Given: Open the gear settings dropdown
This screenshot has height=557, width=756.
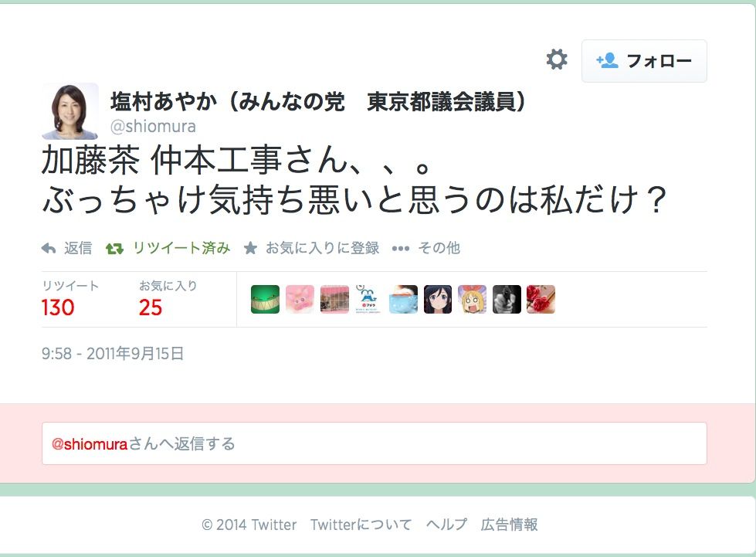Looking at the screenshot, I should (557, 59).
